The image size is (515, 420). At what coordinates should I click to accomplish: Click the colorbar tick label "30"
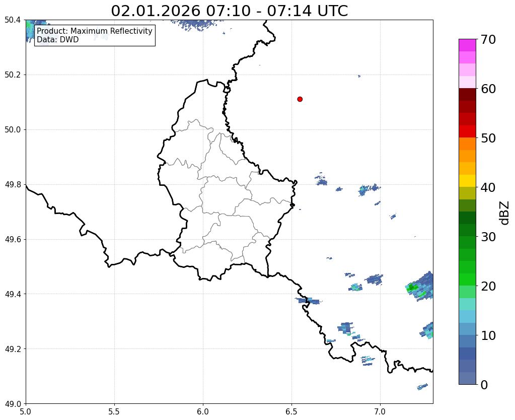pos(488,237)
